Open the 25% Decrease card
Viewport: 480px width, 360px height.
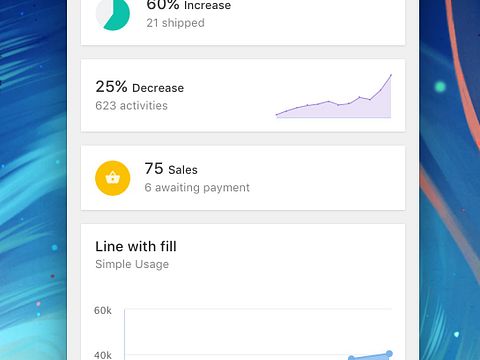click(243, 95)
